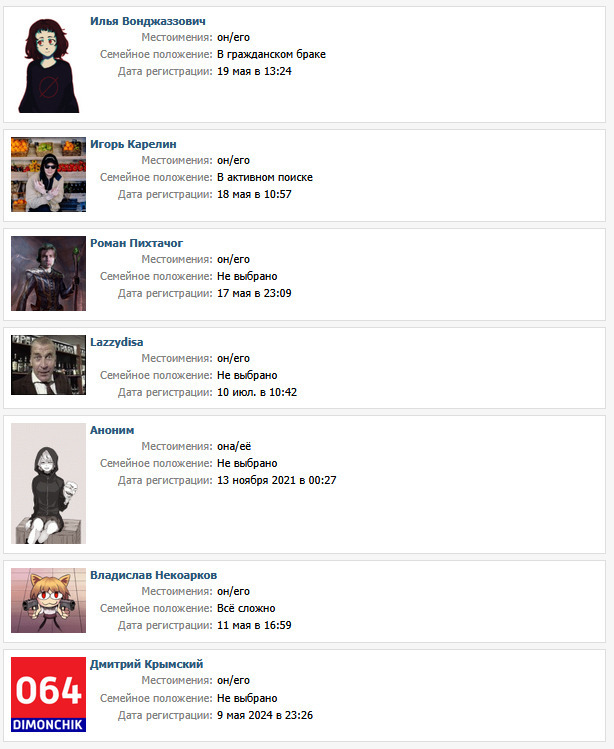
Task: Click 'В гражданском браке' status text
Action: pyautogui.click(x=271, y=54)
